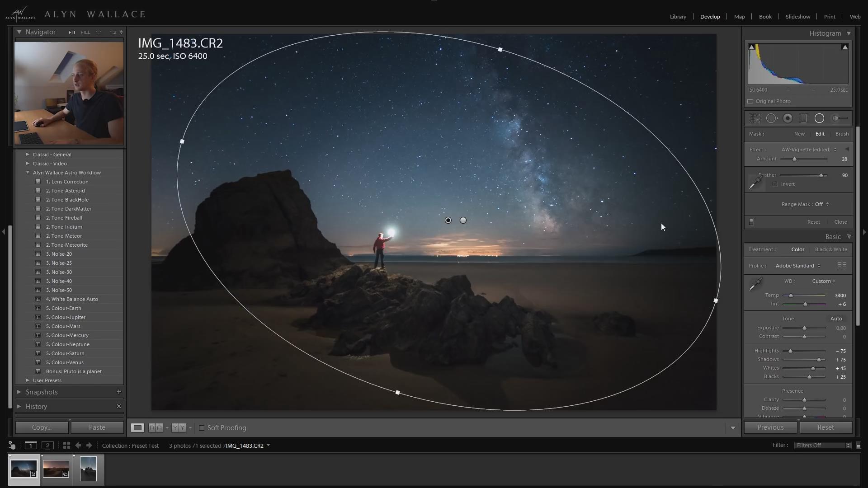Select the Red Eye Correction tool
The height and width of the screenshot is (488, 868).
click(x=788, y=118)
